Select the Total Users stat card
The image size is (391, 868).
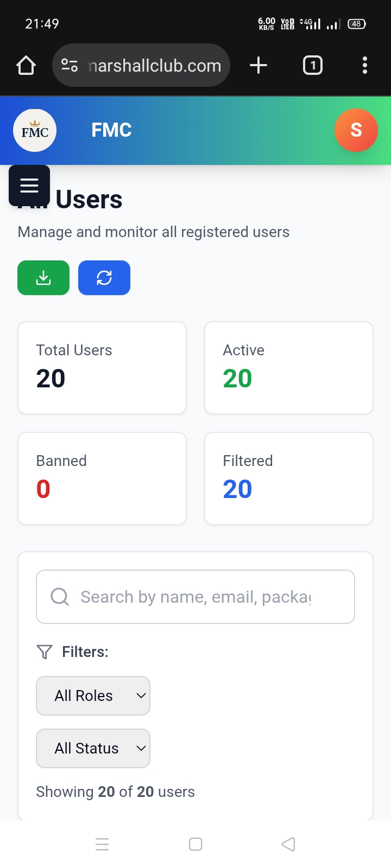pyautogui.click(x=102, y=368)
